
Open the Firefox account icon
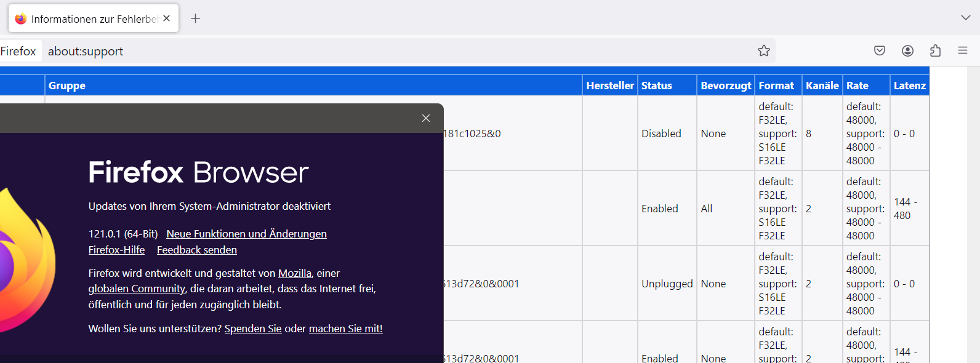[x=907, y=50]
